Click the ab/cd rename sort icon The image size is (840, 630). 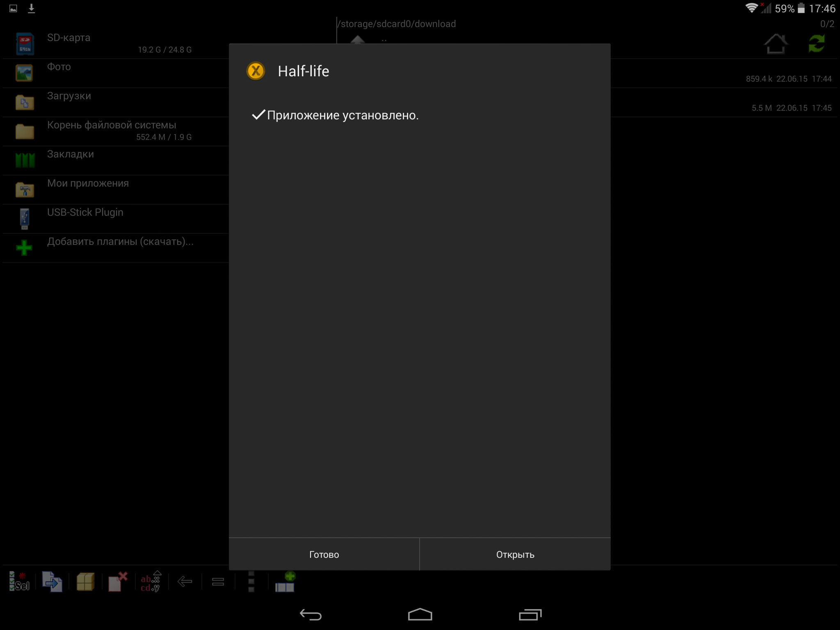pos(151,581)
